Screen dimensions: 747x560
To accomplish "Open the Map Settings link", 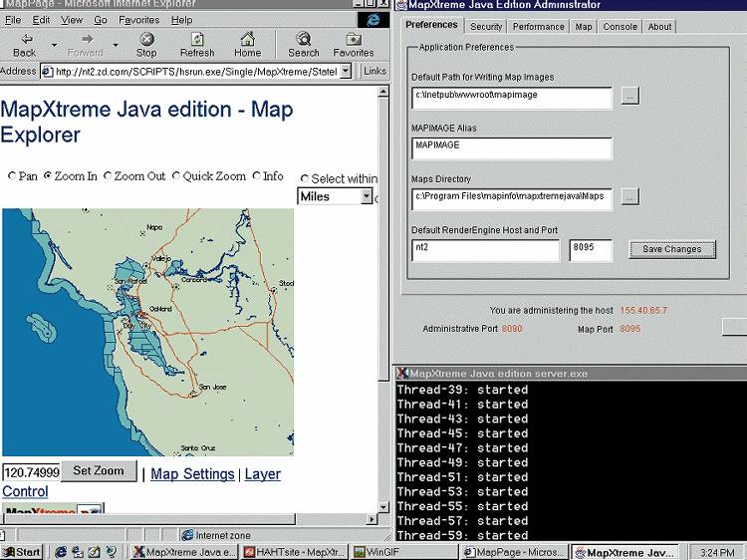I will (192, 474).
